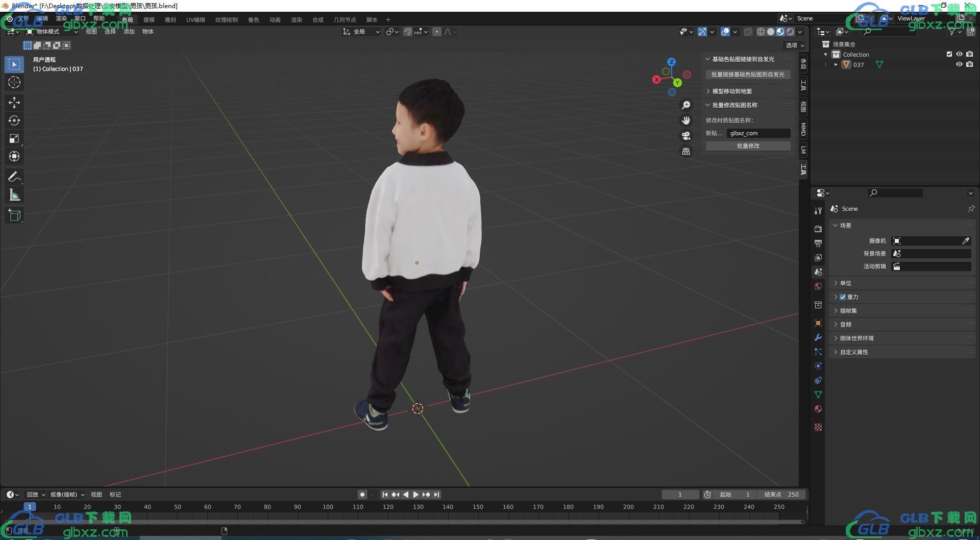Switch to rendered viewport shading
This screenshot has width=980, height=540.
click(x=790, y=32)
